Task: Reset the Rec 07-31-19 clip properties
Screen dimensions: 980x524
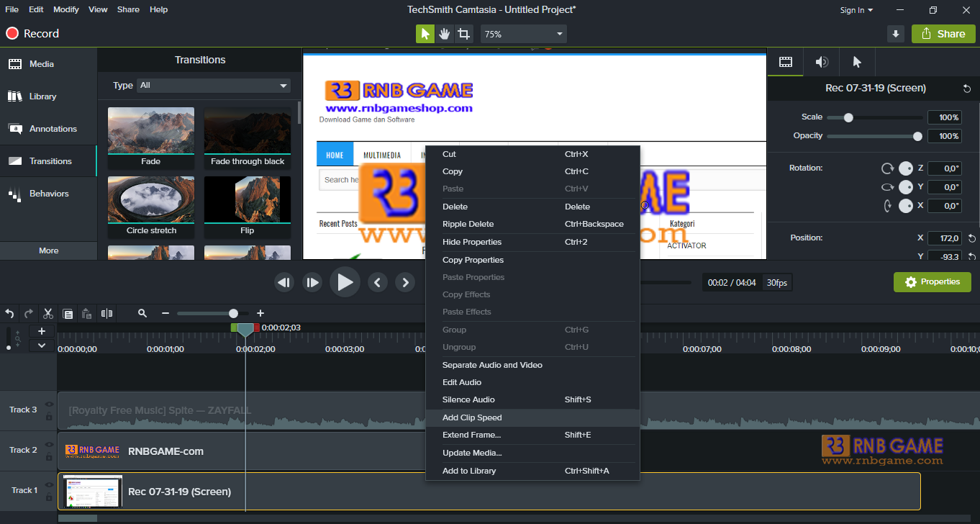Action: tap(966, 89)
